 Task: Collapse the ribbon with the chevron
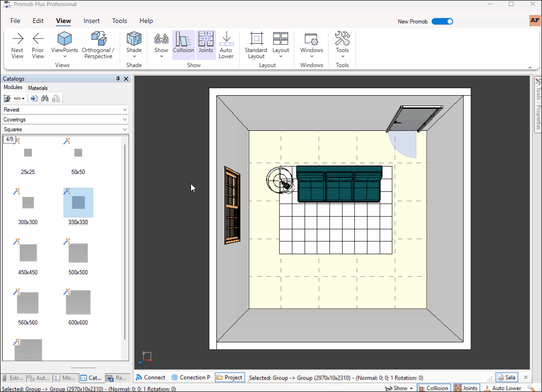(x=530, y=68)
